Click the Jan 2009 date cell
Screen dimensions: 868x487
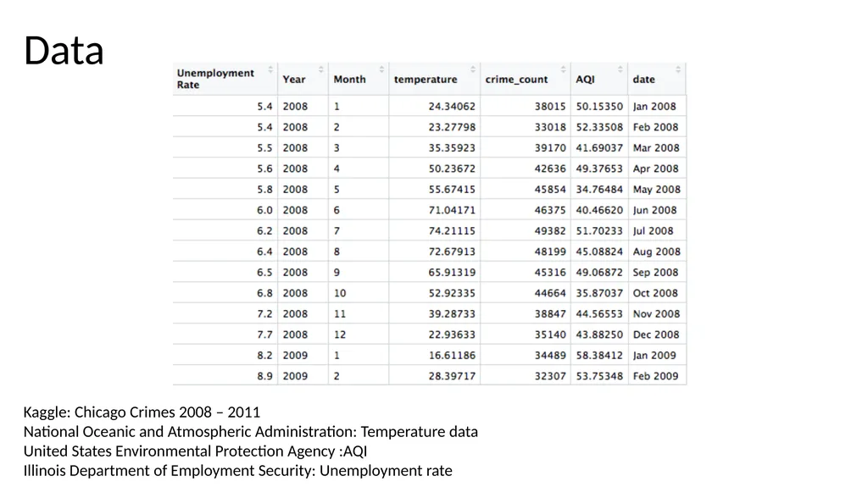(654, 355)
